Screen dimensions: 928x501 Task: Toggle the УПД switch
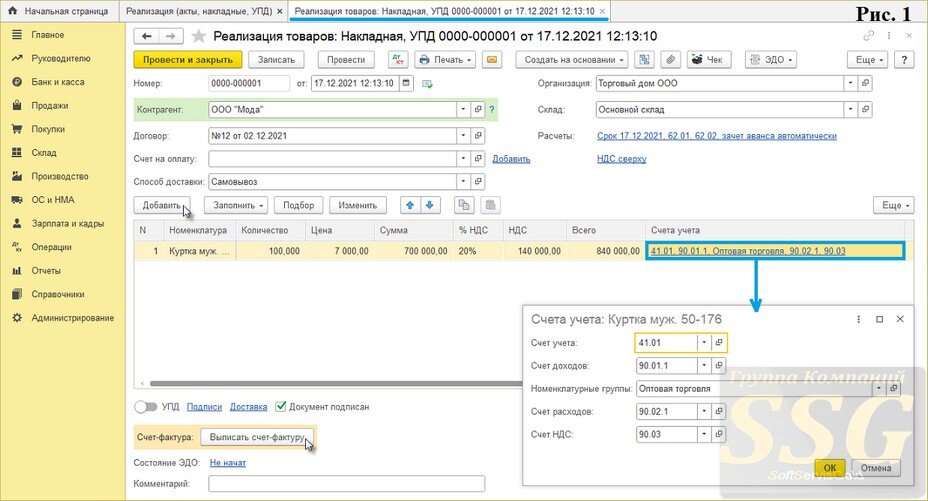(145, 407)
